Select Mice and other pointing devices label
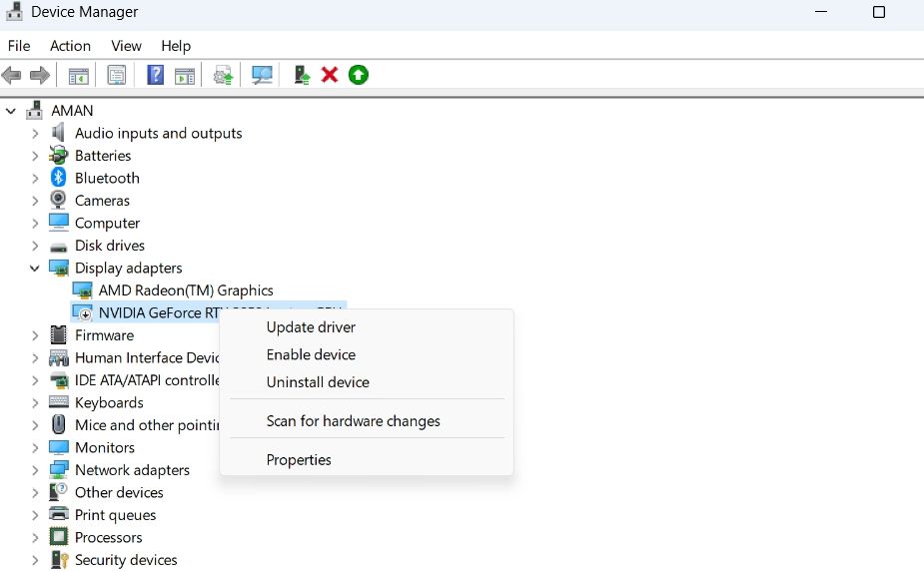This screenshot has height=571, width=924. click(x=147, y=424)
